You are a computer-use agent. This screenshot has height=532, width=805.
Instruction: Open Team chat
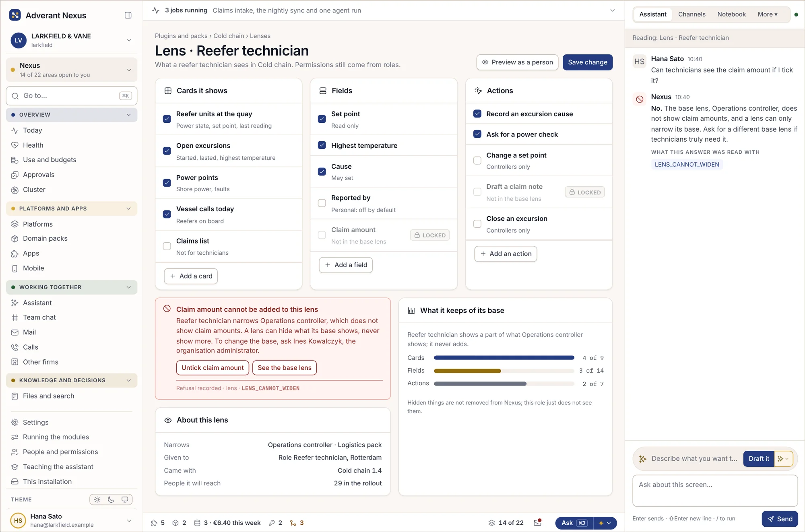click(x=39, y=318)
